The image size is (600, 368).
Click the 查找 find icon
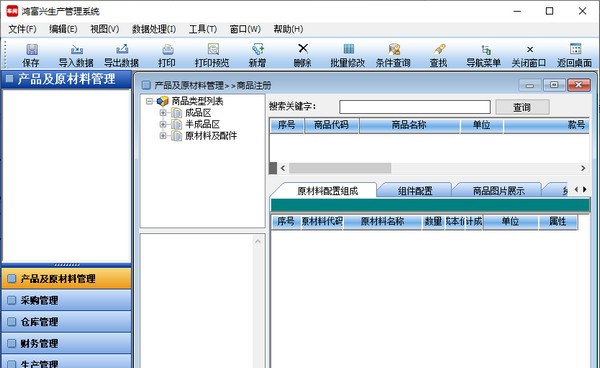[x=439, y=49]
